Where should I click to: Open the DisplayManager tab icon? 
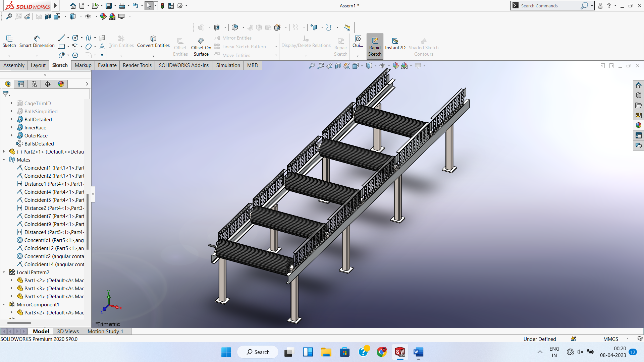(x=61, y=84)
